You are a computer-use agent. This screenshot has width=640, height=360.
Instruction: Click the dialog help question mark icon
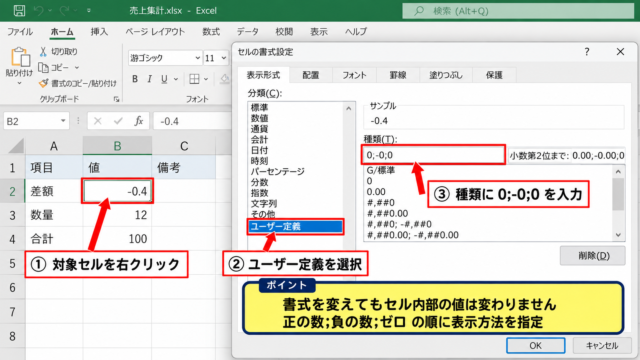click(587, 52)
